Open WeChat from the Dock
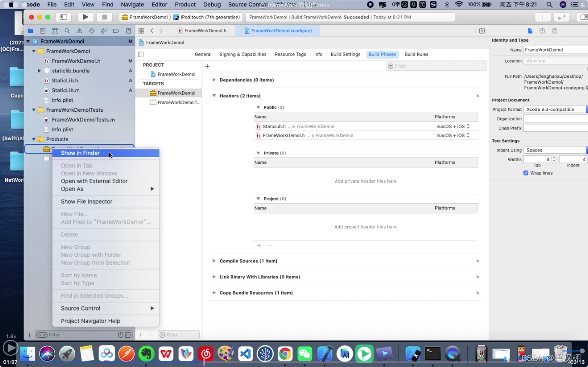This screenshot has width=588, height=367. point(305,353)
